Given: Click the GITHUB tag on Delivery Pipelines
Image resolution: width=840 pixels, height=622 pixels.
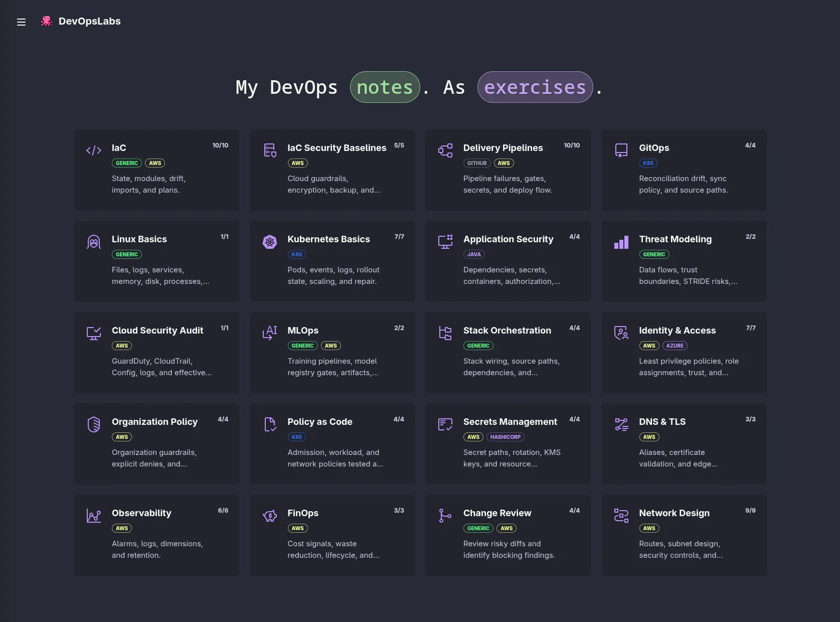Looking at the screenshot, I should (x=477, y=163).
